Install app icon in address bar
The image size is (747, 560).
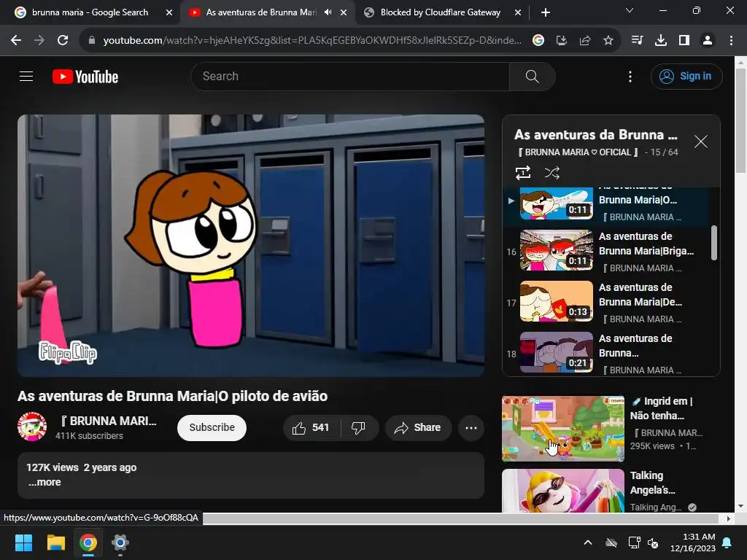tap(562, 41)
